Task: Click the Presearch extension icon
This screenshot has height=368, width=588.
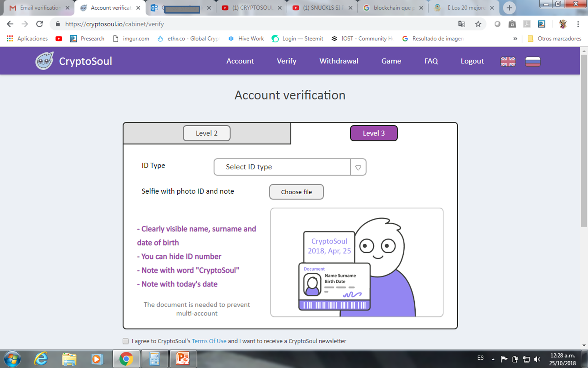Action: tap(542, 24)
